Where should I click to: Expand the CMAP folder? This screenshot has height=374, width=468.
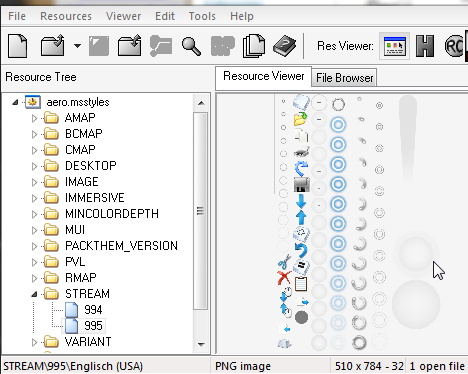coord(34,150)
